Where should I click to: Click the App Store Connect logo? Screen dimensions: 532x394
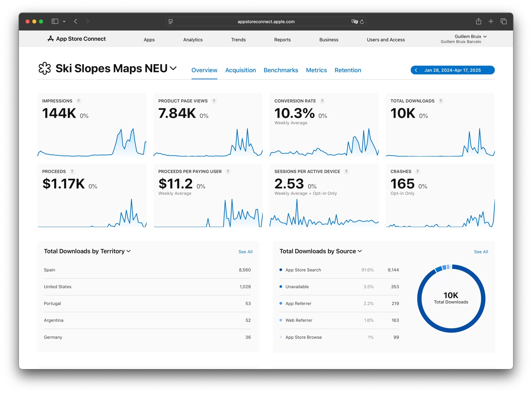(76, 39)
